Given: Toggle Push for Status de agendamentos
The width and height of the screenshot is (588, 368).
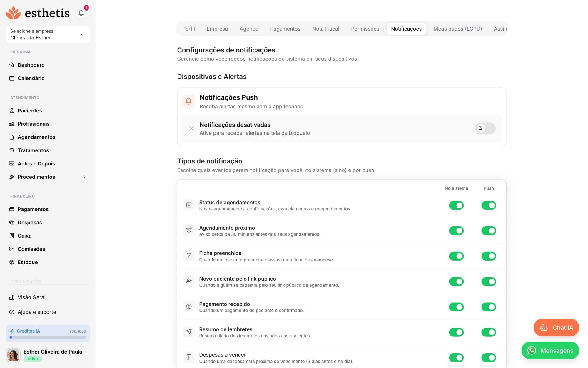Looking at the screenshot, I should point(489,205).
